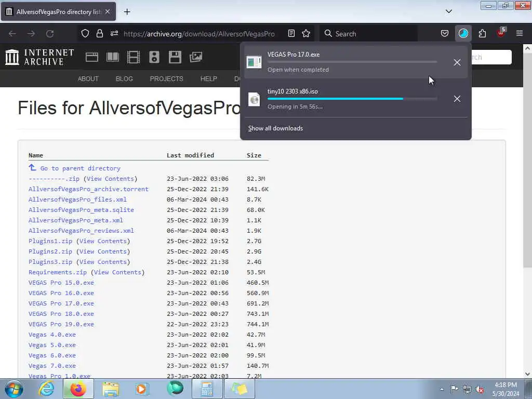532x399 pixels.
Task: Click the archive.org URL address field
Action: [199, 34]
